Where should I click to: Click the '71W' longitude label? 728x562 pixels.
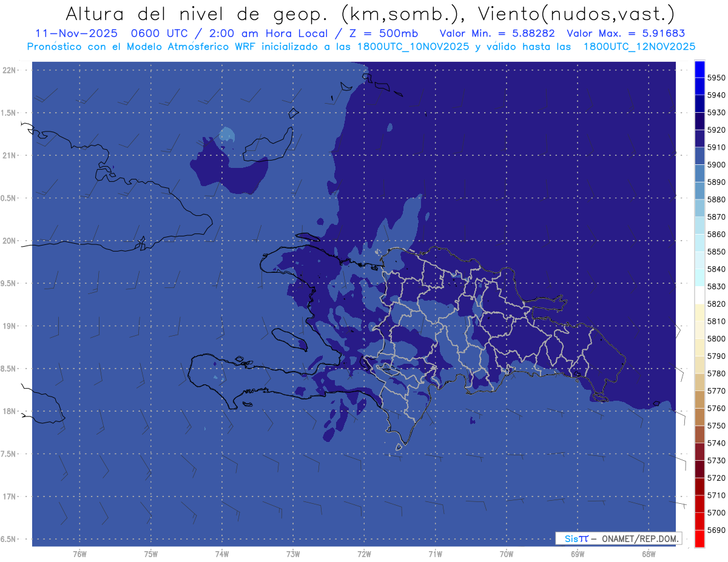[436, 554]
